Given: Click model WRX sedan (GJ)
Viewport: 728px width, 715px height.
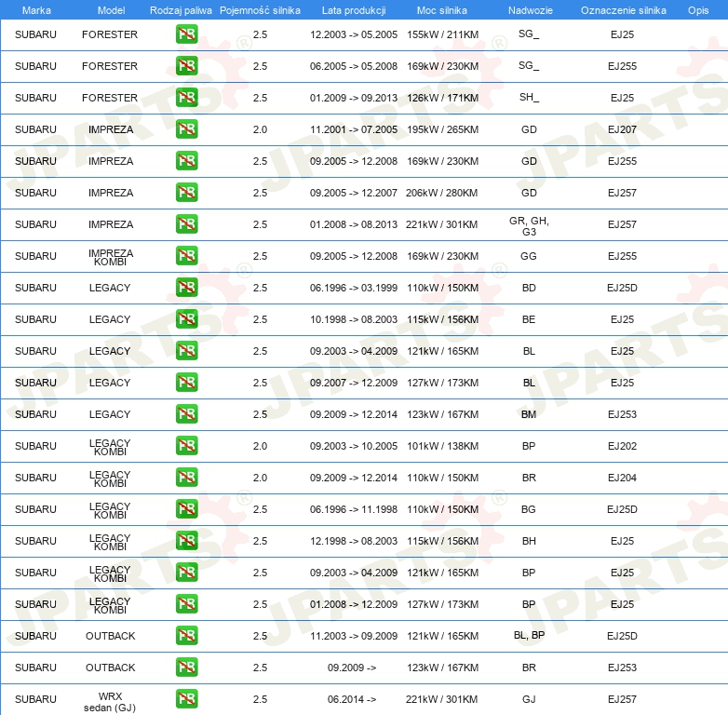Looking at the screenshot, I should pos(110,702).
